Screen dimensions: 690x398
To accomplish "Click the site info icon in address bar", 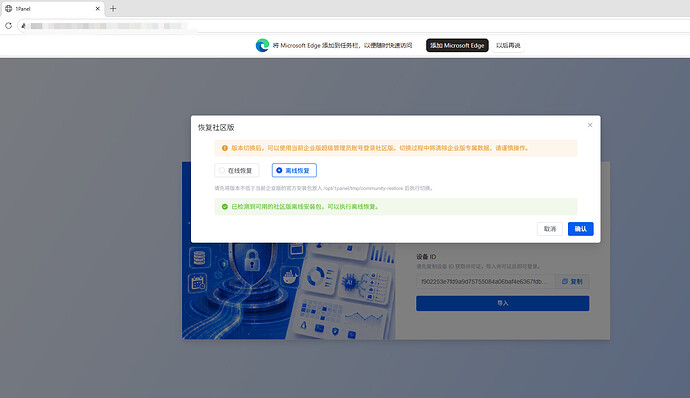I will [x=23, y=26].
